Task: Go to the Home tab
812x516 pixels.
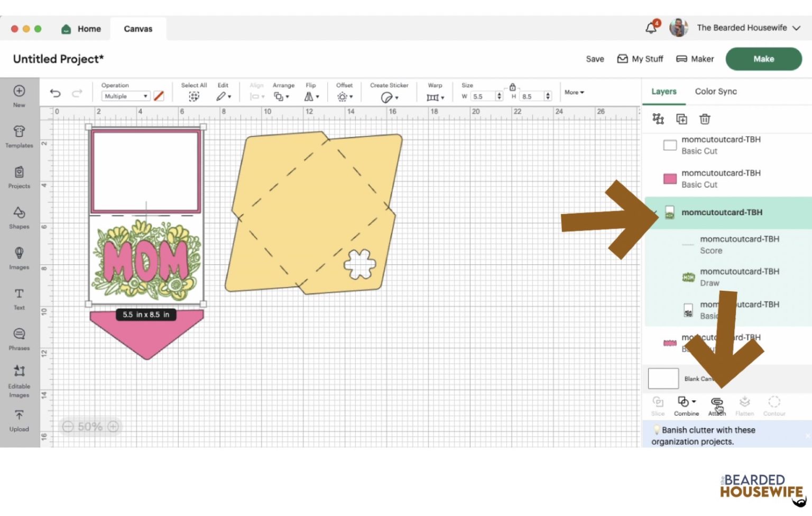Action: click(81, 29)
